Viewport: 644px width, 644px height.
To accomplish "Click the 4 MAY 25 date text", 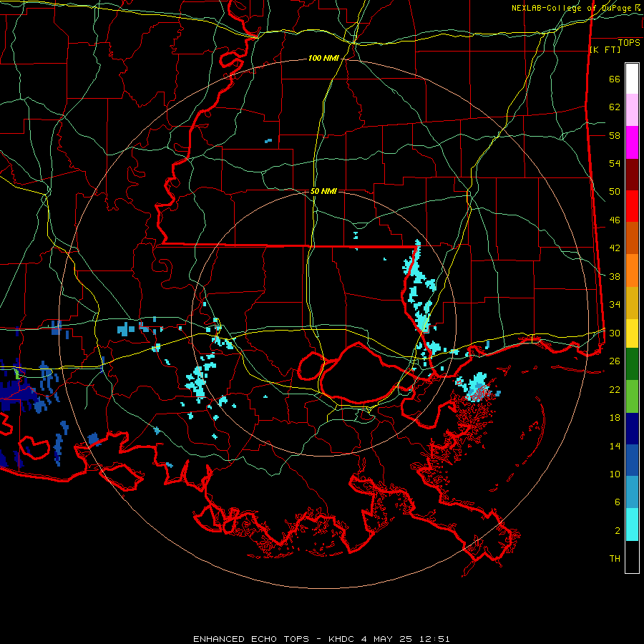I will coord(386,639).
